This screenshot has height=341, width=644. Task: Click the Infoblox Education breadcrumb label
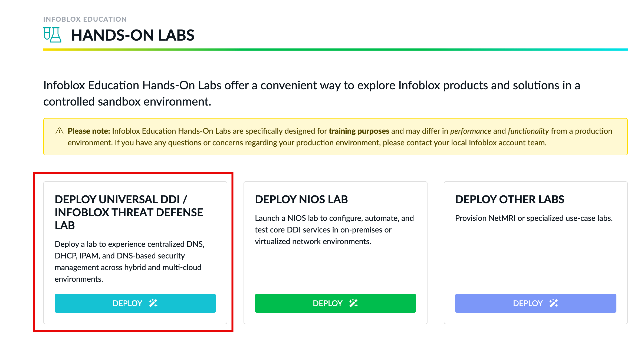[85, 19]
